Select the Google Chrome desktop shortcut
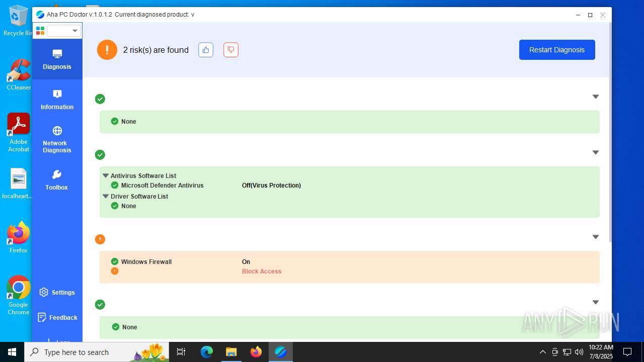Viewport: 644px width, 362px height. click(19, 295)
